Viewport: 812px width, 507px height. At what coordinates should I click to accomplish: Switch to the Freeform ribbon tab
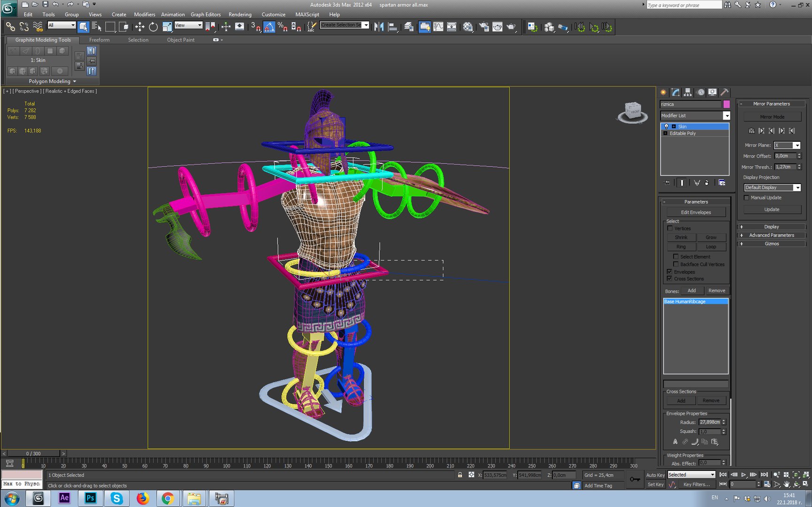click(100, 40)
